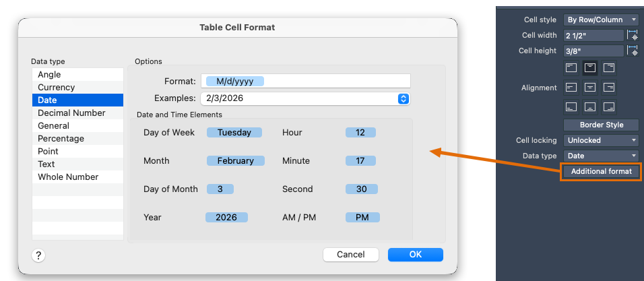Choose Whole Number data type
644x281 pixels.
pyautogui.click(x=68, y=177)
